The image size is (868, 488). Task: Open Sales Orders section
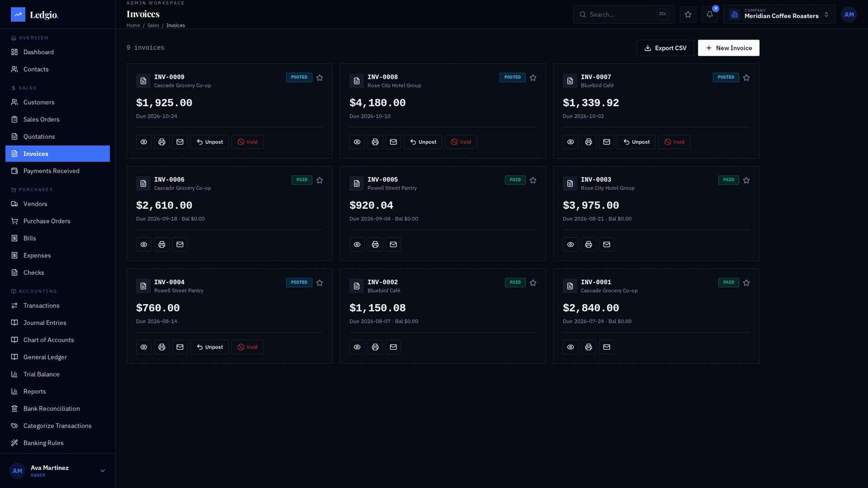click(x=58, y=119)
